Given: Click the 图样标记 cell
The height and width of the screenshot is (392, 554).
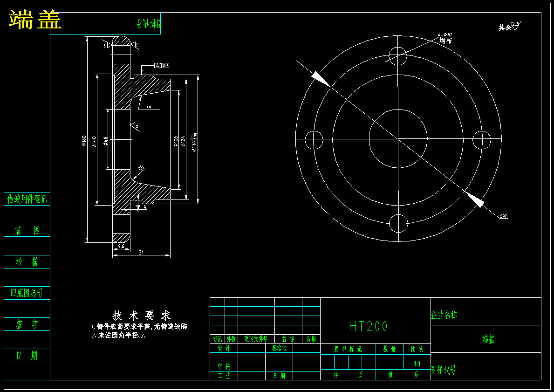Looking at the screenshot, I should pyautogui.click(x=348, y=349).
